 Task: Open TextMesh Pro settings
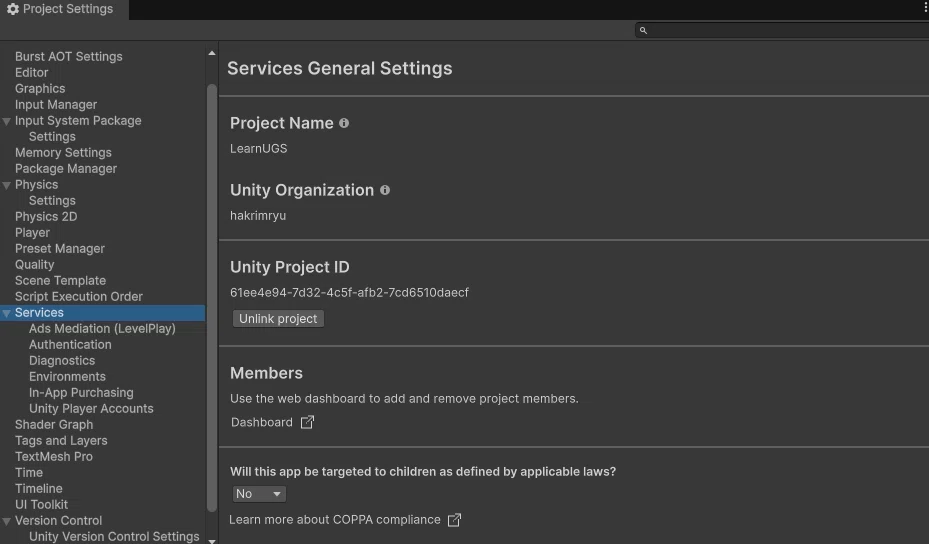(x=54, y=456)
